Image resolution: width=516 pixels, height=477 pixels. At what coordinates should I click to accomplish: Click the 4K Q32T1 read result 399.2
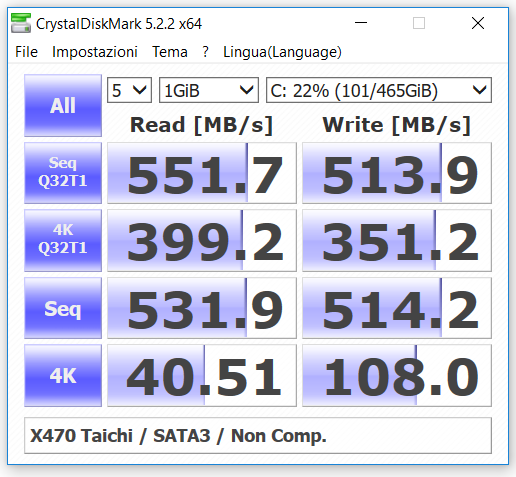pyautogui.click(x=202, y=240)
